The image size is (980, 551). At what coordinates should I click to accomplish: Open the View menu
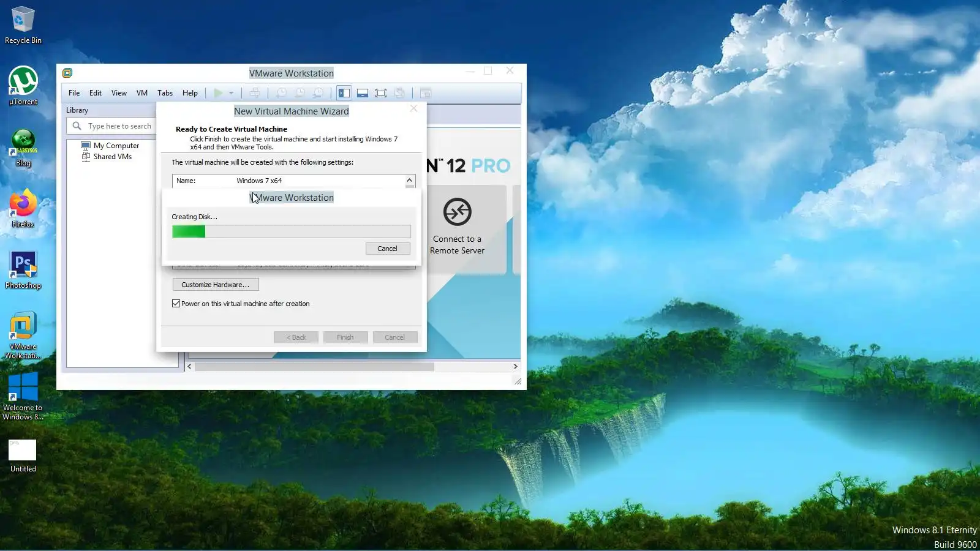coord(119,93)
